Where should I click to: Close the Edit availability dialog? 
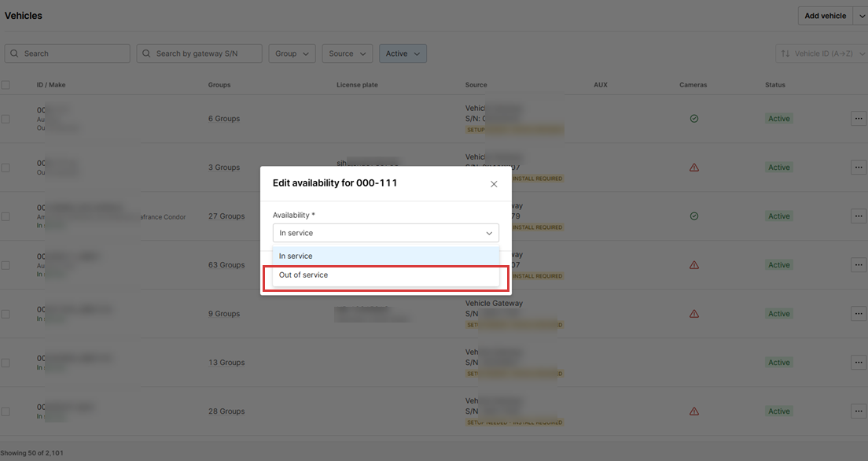tap(494, 184)
